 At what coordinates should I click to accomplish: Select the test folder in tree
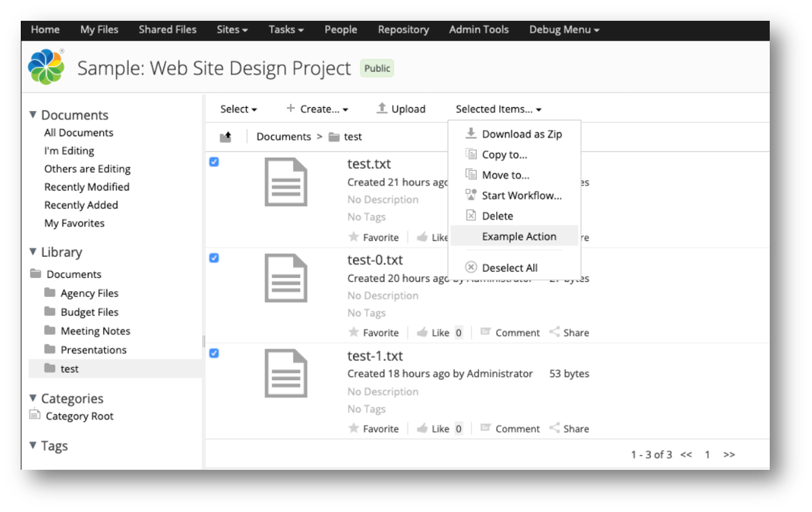click(x=70, y=368)
